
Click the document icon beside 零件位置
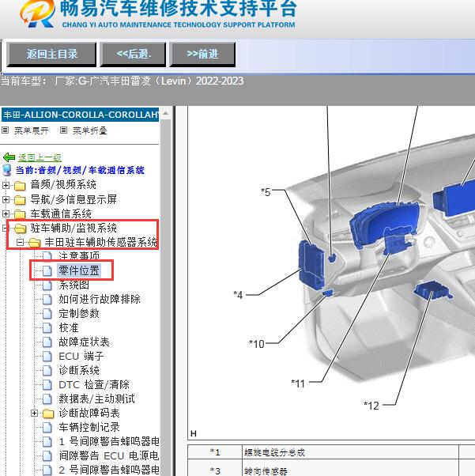[x=47, y=270]
